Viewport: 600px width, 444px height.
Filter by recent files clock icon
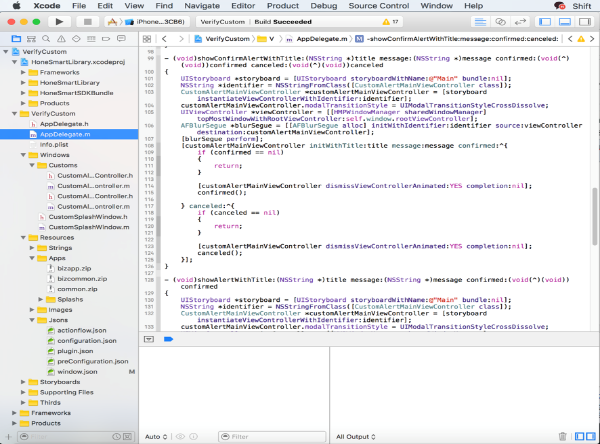117,436
